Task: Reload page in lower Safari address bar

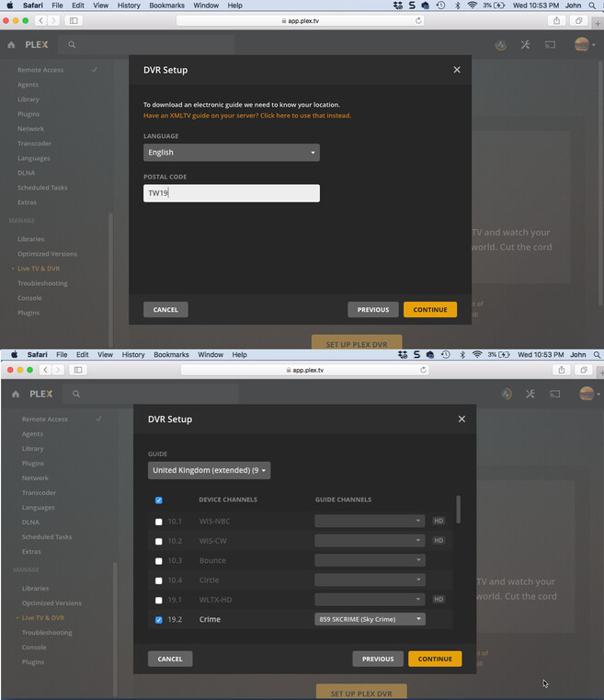Action: click(423, 370)
